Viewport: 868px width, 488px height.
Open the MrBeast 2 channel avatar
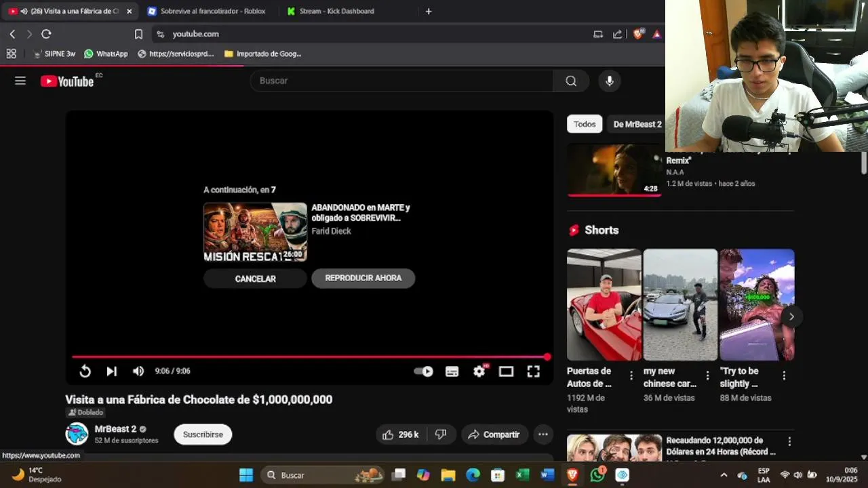click(x=77, y=434)
